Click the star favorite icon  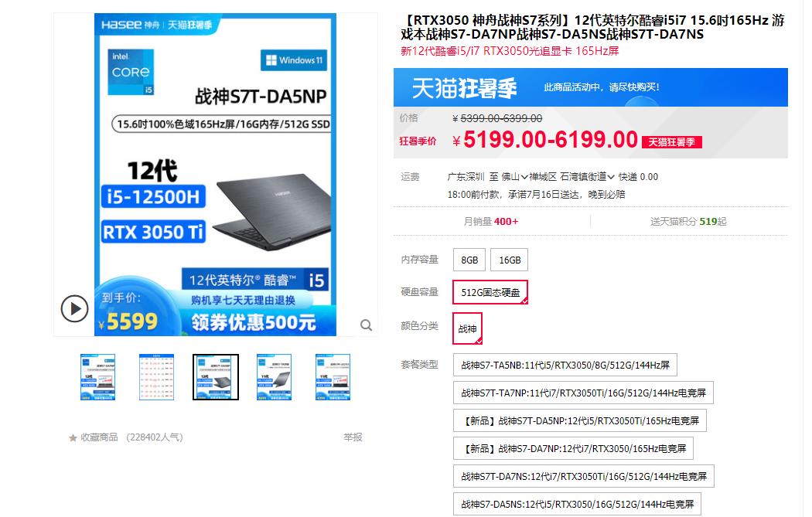click(73, 438)
